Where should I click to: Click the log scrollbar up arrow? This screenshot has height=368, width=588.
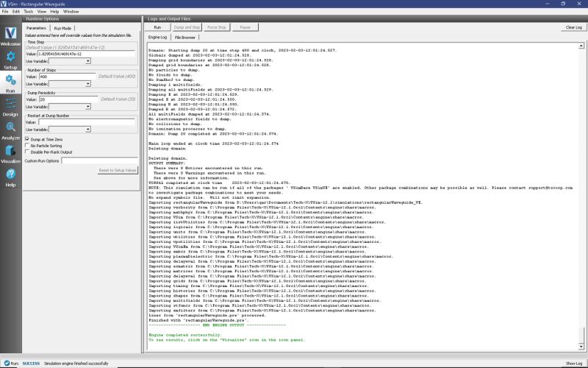coord(581,46)
